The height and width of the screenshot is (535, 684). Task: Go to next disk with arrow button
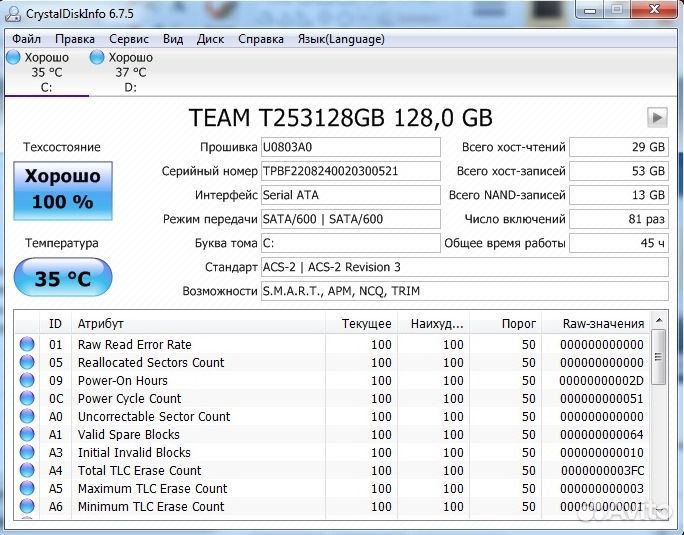tap(657, 117)
